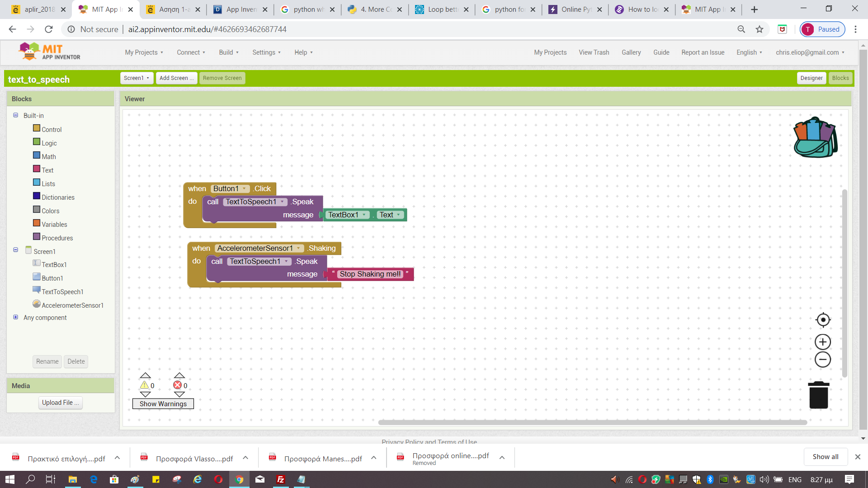The image size is (868, 488).
Task: Open the English language menu
Action: (x=749, y=52)
